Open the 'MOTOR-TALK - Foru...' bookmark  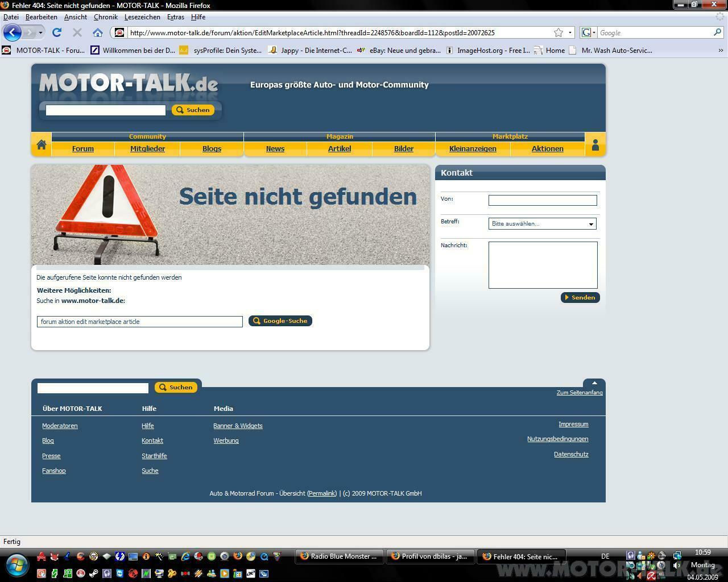tap(43, 51)
